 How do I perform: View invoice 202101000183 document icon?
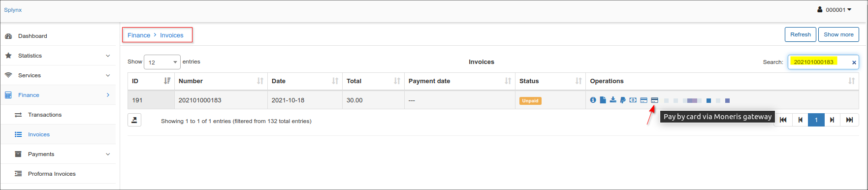click(603, 100)
